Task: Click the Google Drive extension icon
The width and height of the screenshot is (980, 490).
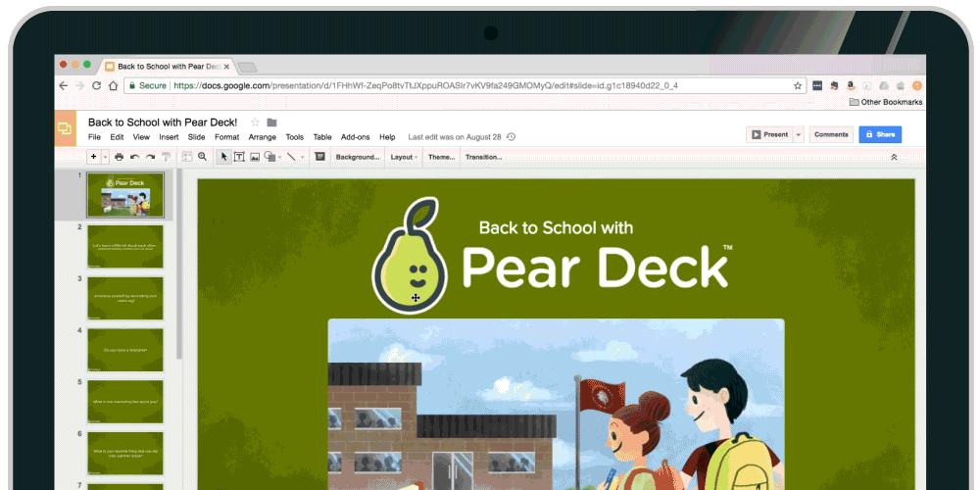Action: (884, 85)
